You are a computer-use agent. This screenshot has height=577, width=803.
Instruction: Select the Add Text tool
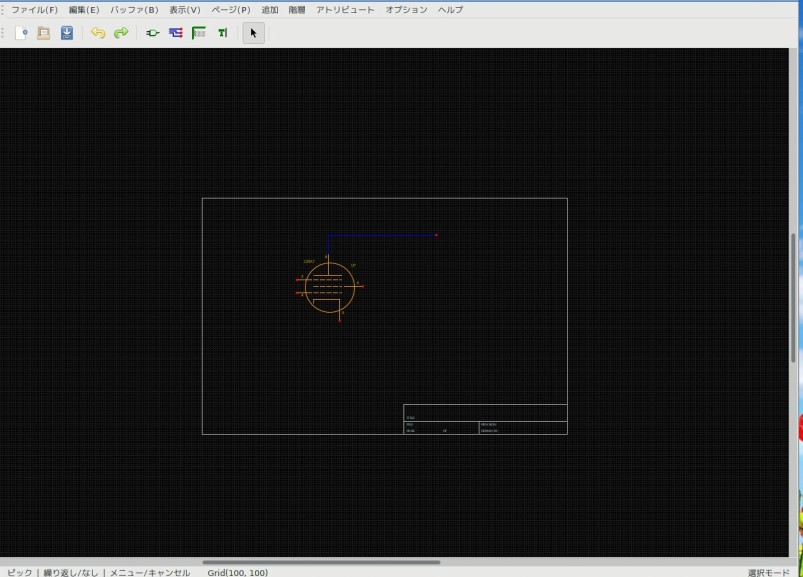point(222,33)
